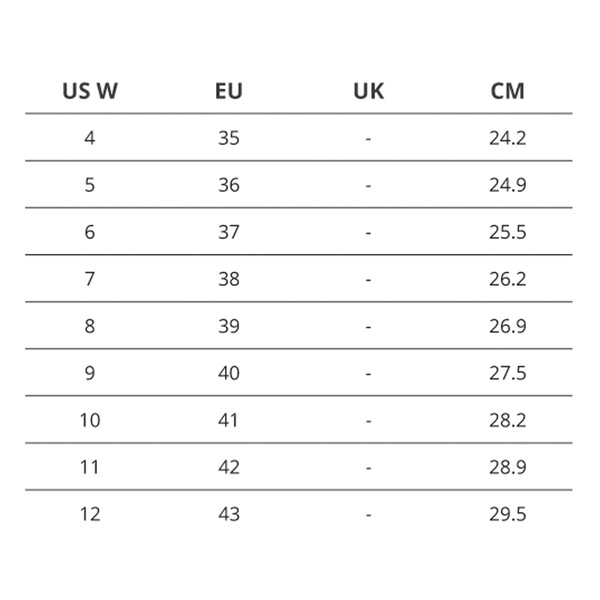The image size is (600, 600).
Task: Click the 24.2 CM value
Action: (507, 138)
